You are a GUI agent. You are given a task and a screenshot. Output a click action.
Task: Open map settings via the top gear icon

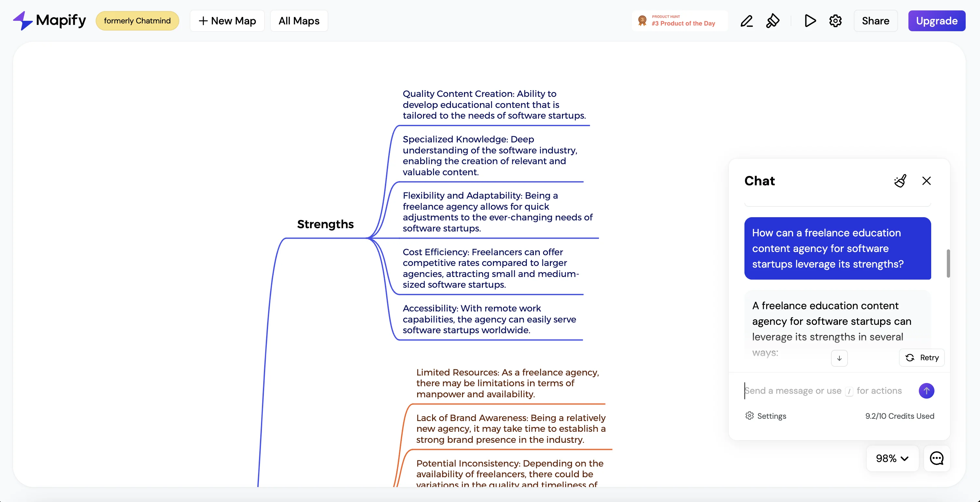click(x=835, y=21)
